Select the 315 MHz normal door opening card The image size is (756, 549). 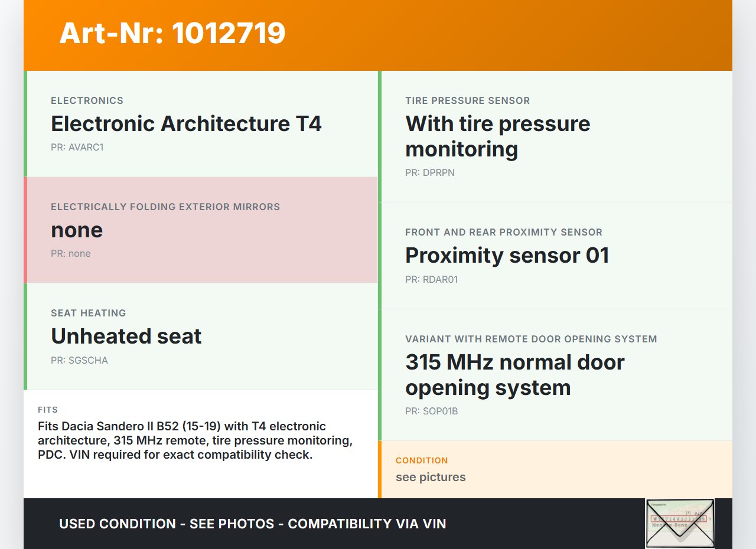click(555, 375)
